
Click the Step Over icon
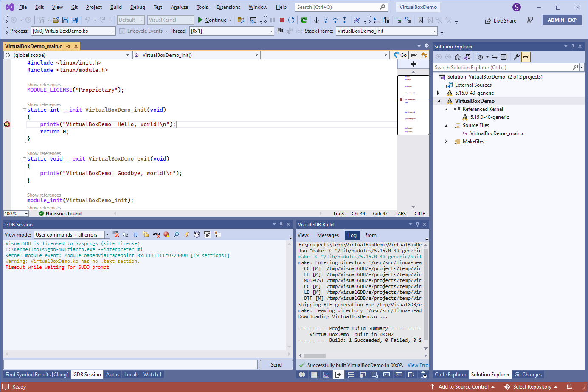(x=335, y=20)
